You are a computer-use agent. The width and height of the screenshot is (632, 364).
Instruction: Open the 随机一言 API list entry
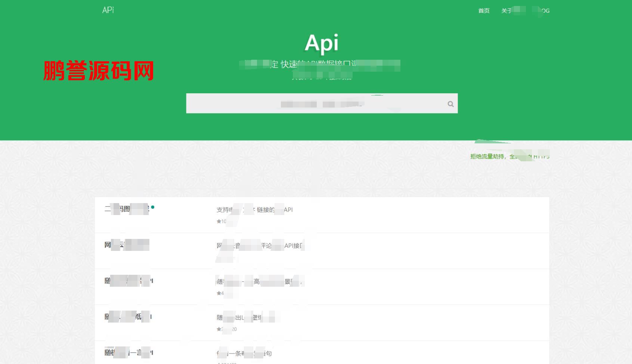(128, 352)
